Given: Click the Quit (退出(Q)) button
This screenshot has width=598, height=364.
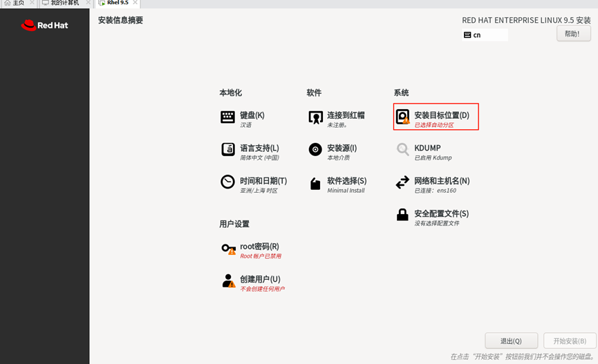Looking at the screenshot, I should 511,341.
